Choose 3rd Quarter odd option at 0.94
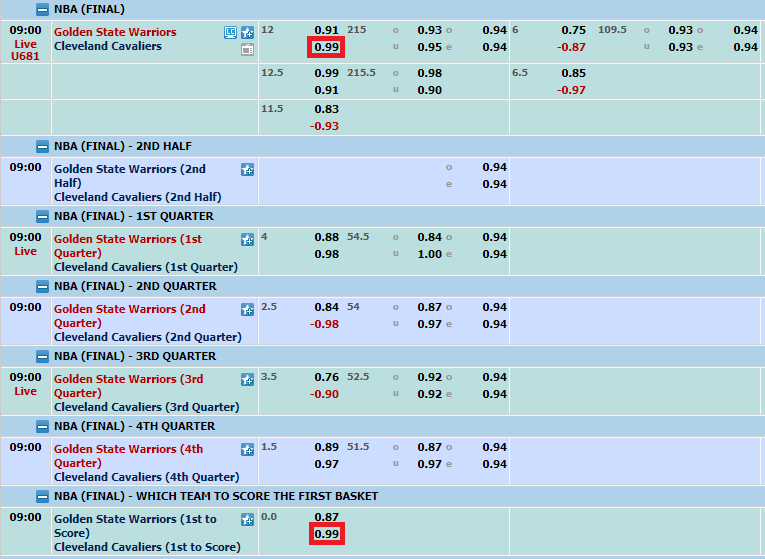Viewport: 765px width, 559px height. [x=495, y=377]
